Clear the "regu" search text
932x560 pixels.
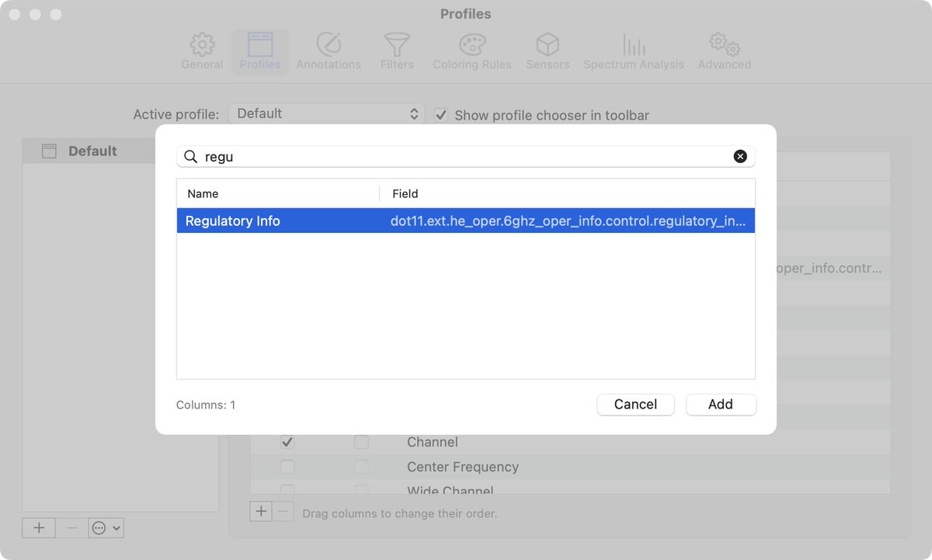[740, 156]
